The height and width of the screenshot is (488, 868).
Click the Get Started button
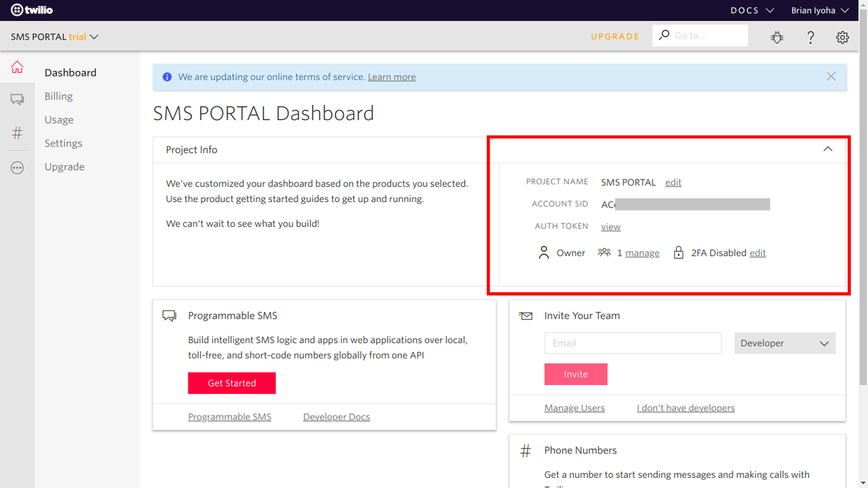(232, 383)
